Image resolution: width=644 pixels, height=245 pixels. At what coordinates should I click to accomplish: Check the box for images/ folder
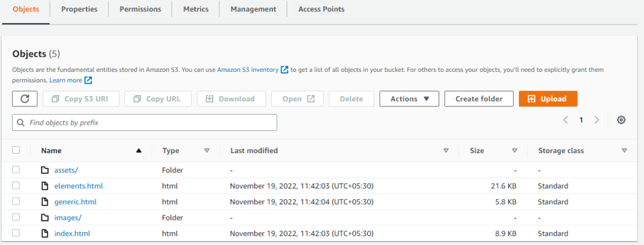pyautogui.click(x=16, y=217)
